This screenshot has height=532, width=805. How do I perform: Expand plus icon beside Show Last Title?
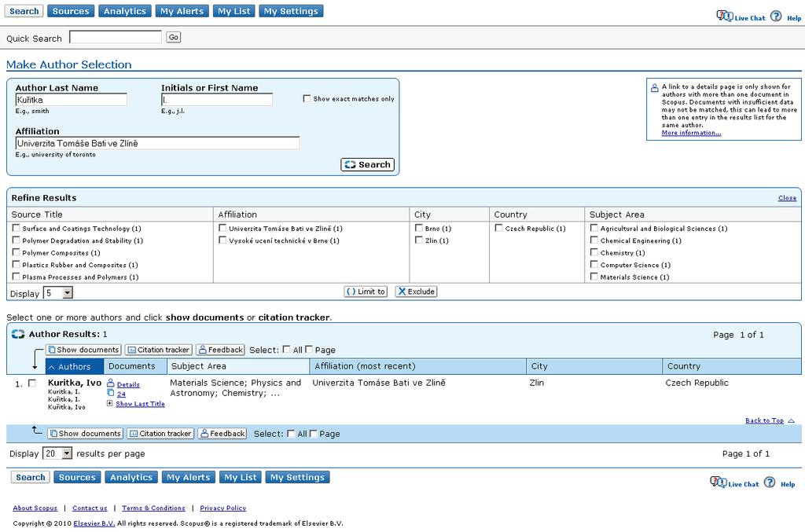109,404
